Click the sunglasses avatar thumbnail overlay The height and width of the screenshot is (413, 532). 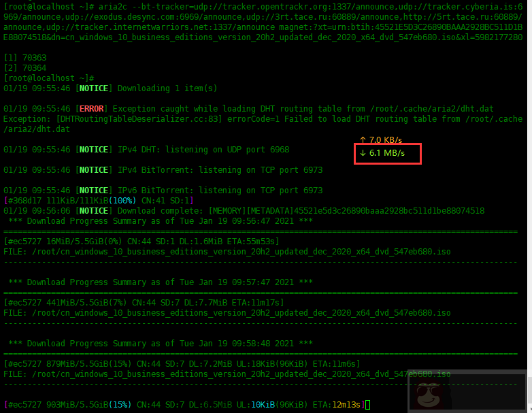tap(467, 391)
